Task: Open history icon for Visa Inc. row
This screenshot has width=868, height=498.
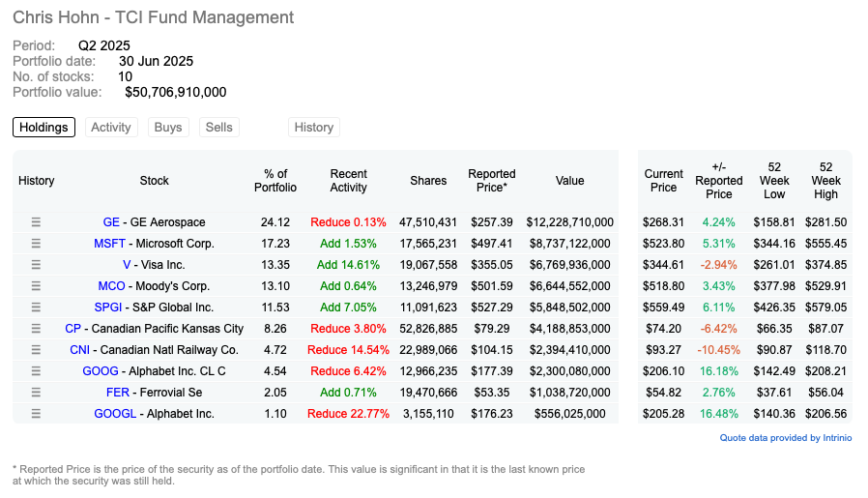Action: 36,265
